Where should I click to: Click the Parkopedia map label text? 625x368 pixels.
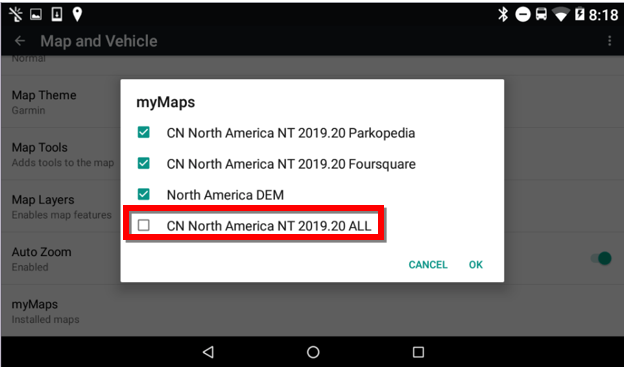pyautogui.click(x=291, y=133)
